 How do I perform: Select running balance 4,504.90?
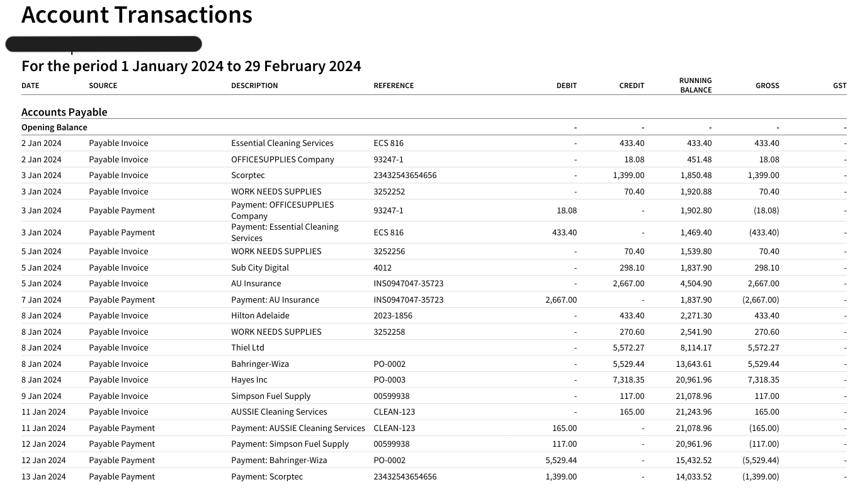coord(696,284)
